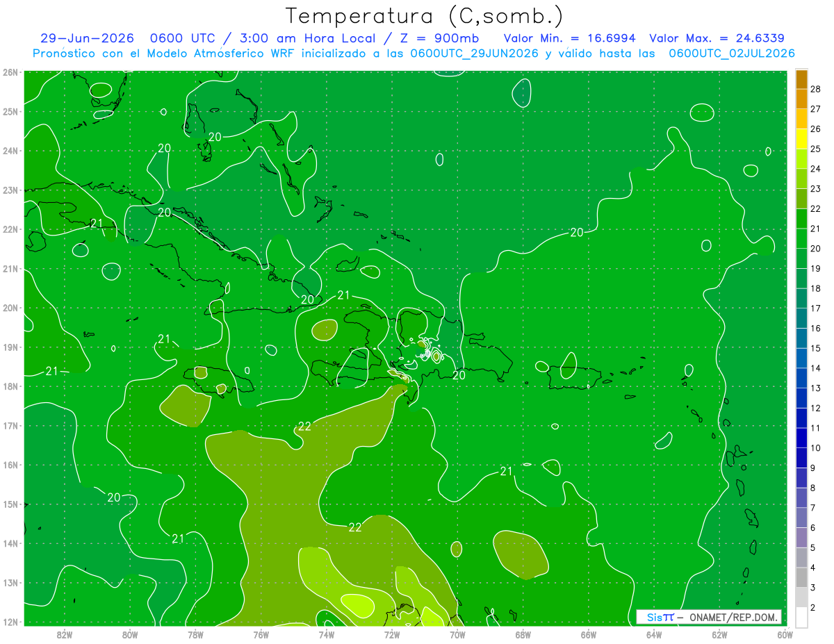Click the '68W' longitude axis label
Image resolution: width=834 pixels, height=644 pixels.
tap(523, 634)
